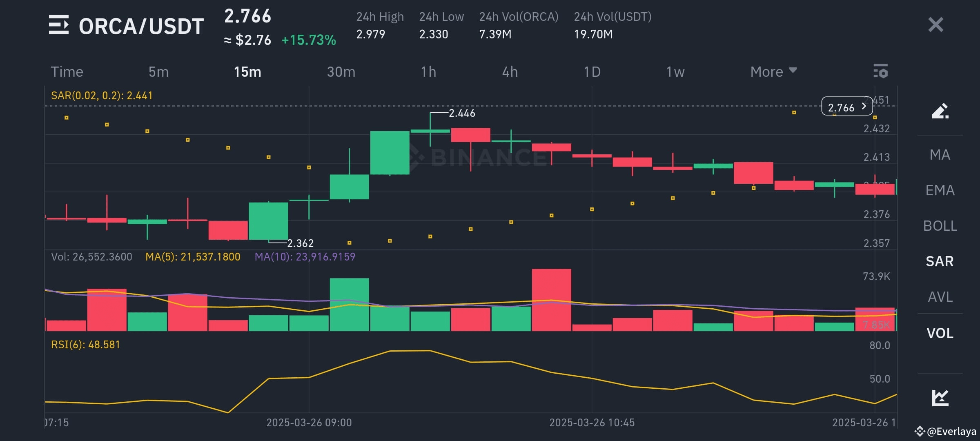Toggle the MA(5) volume average line
Viewport: 980px width, 441px height.
[x=193, y=257]
